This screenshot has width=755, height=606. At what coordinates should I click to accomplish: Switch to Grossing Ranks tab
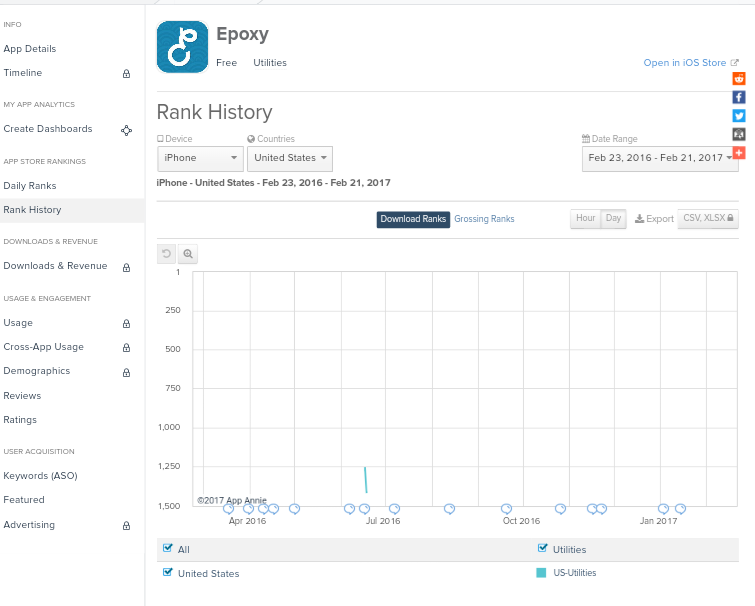click(484, 219)
